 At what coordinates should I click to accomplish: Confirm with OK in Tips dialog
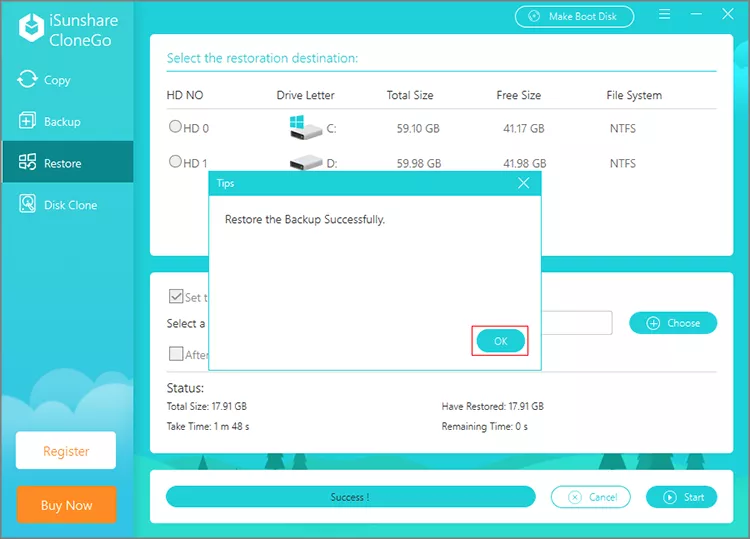point(500,341)
